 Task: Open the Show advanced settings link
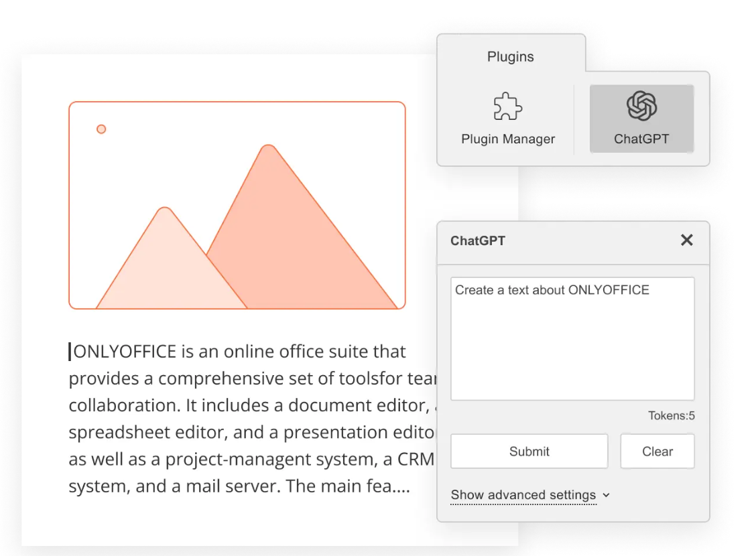[523, 495]
